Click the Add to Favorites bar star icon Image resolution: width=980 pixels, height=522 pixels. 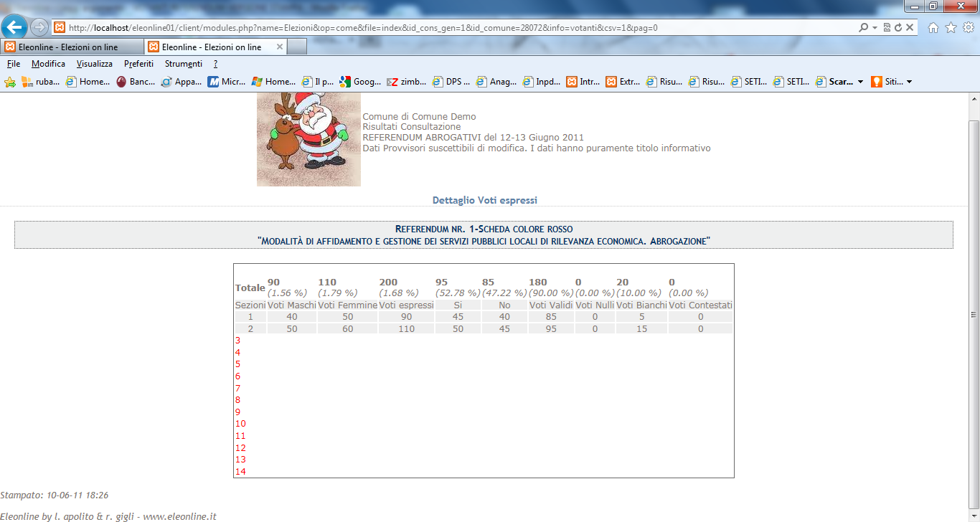(10, 82)
